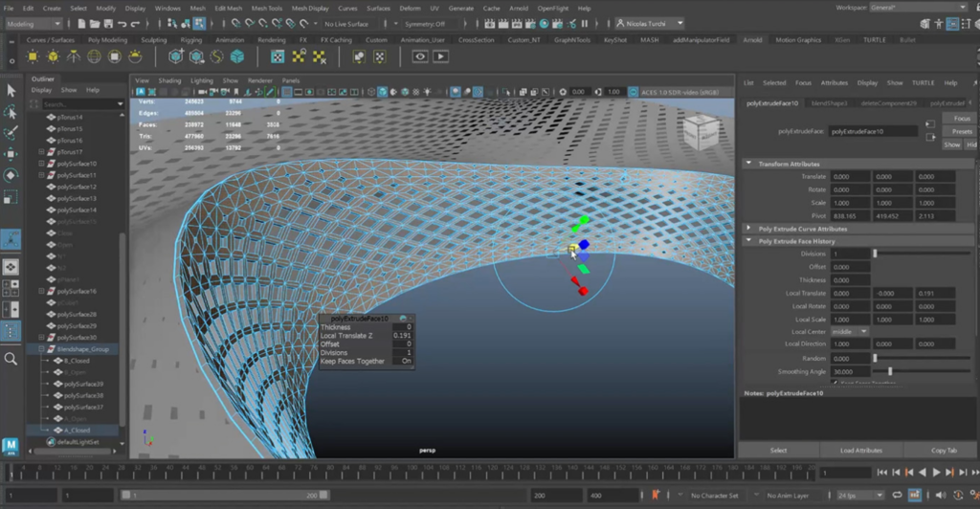Toggle the outliner layout button in toolbox

pos(11,331)
